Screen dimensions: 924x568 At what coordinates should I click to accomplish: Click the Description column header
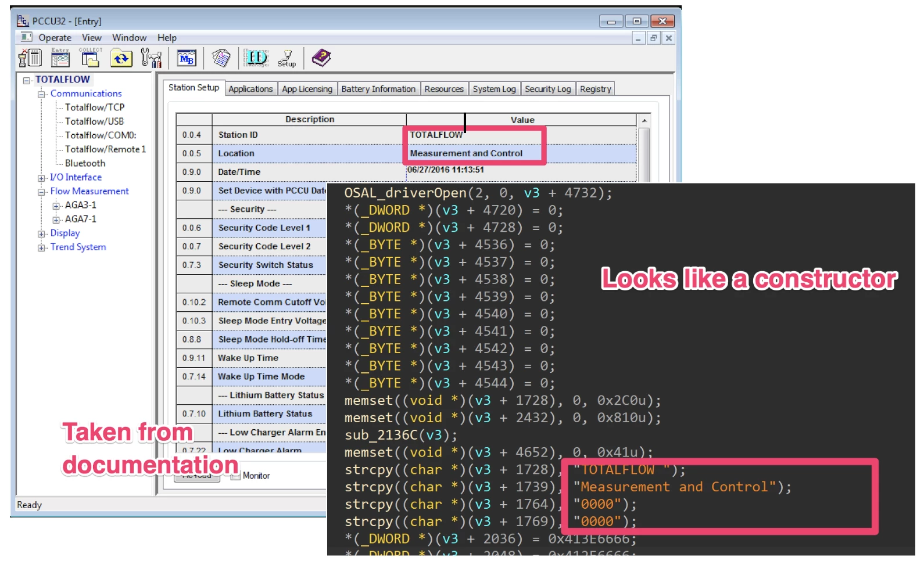coord(309,120)
